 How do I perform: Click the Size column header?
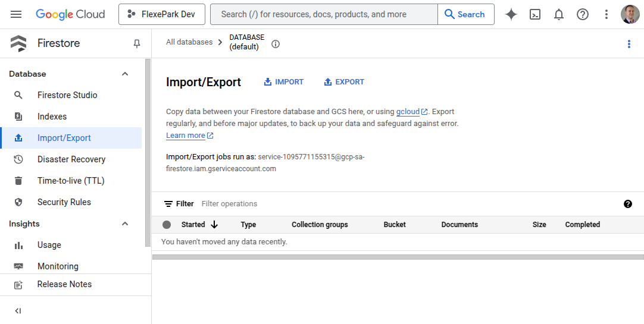(539, 225)
